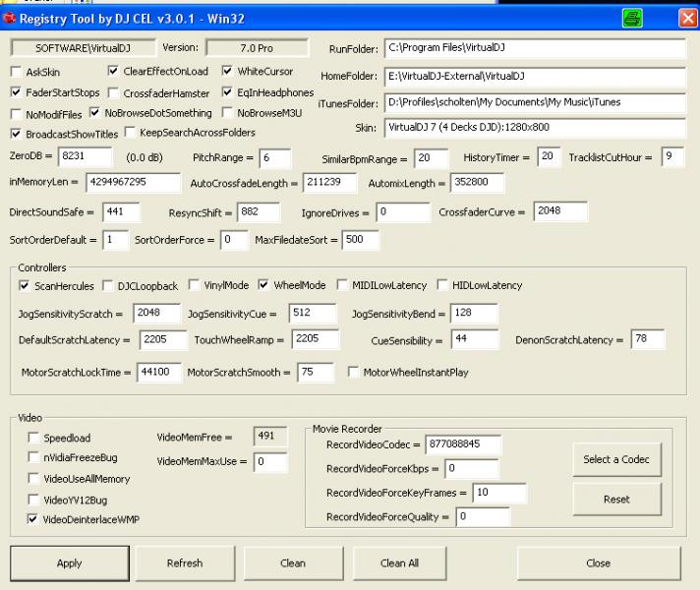This screenshot has width=700, height=590.
Task: Click the AutomixLength input field
Action: coord(477,182)
